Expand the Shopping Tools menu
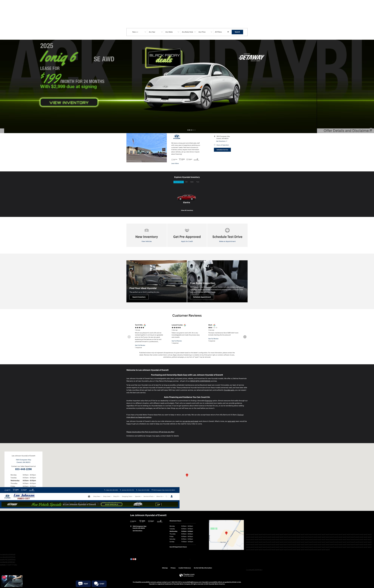The image size is (374, 588). (128, 496)
